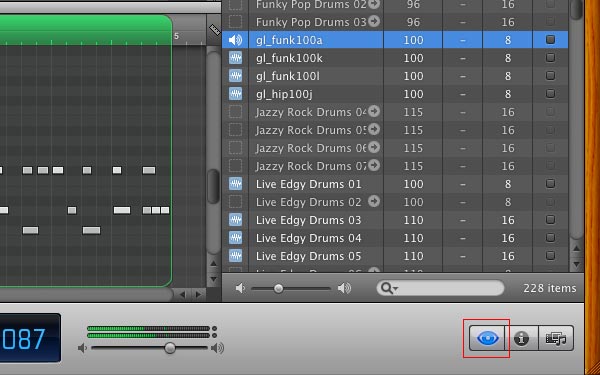Click the waveform icon for gl_funk100l

point(235,76)
